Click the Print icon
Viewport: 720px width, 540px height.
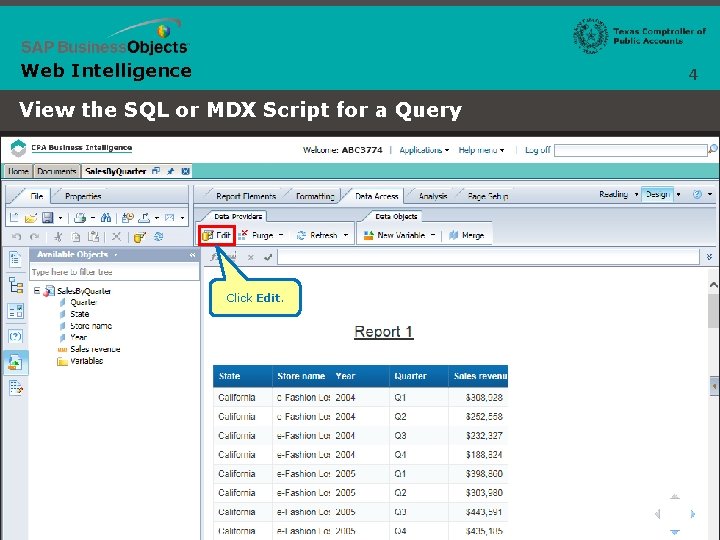point(80,218)
